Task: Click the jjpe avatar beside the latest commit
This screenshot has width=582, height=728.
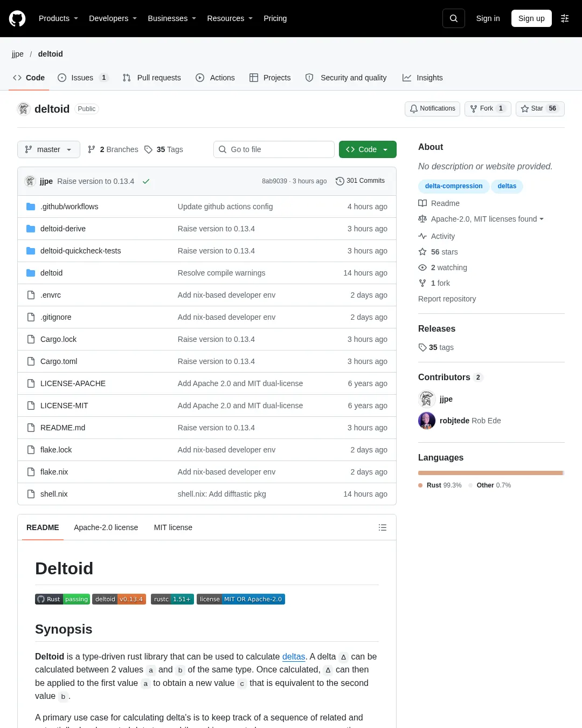Action: point(30,181)
